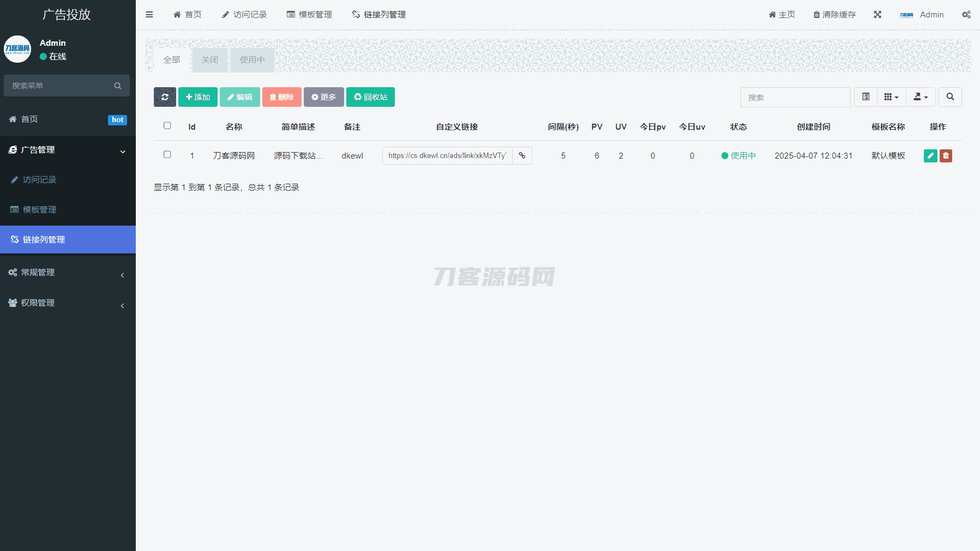Expand the 常规管理 sidebar menu
The image size is (980, 551).
[68, 273]
